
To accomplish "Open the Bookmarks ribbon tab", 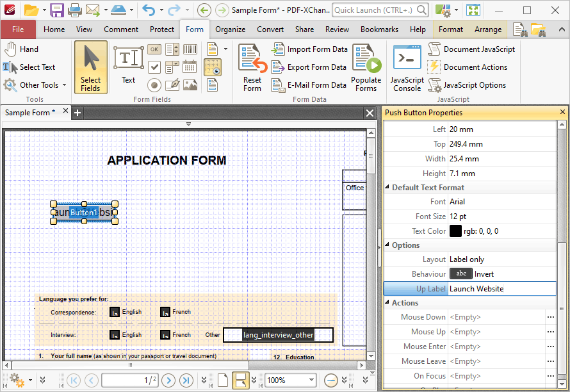I will tap(379, 29).
